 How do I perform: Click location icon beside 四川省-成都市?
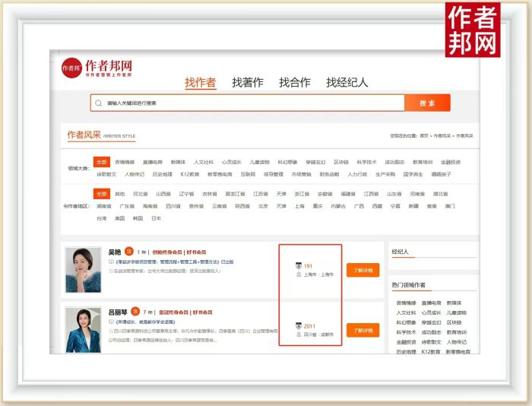coord(299,335)
